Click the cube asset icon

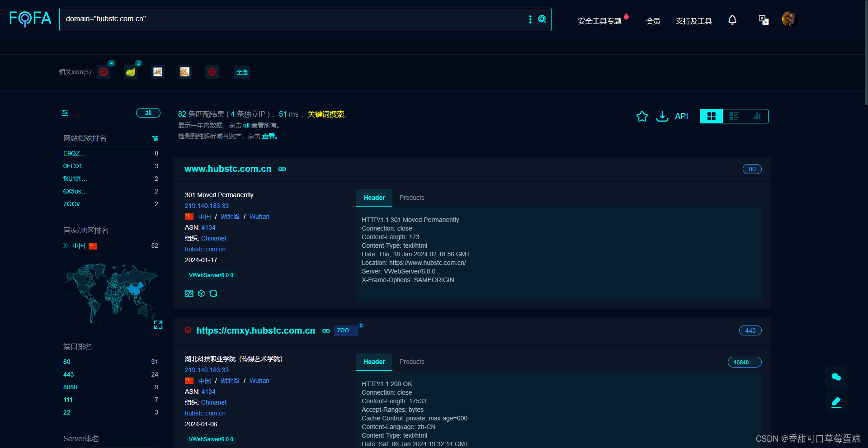click(202, 293)
